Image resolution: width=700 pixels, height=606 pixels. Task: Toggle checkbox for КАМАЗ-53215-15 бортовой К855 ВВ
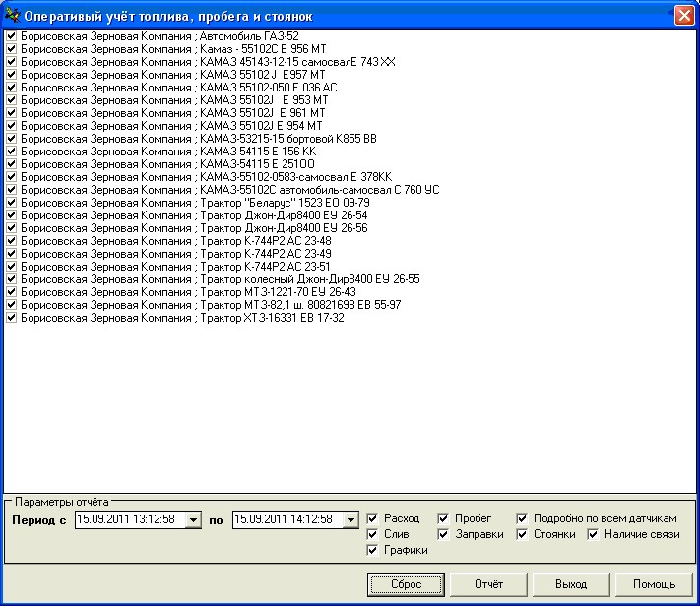pos(11,139)
